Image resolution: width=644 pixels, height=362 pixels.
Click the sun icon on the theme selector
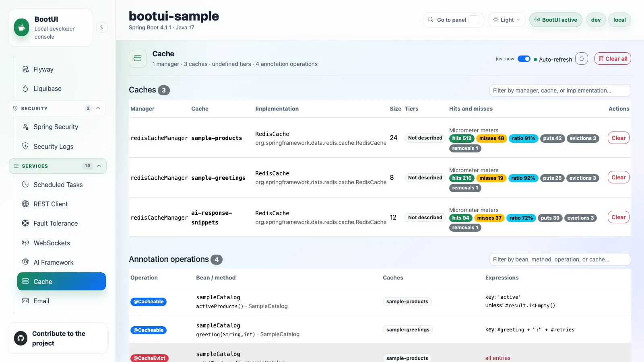[x=496, y=20]
